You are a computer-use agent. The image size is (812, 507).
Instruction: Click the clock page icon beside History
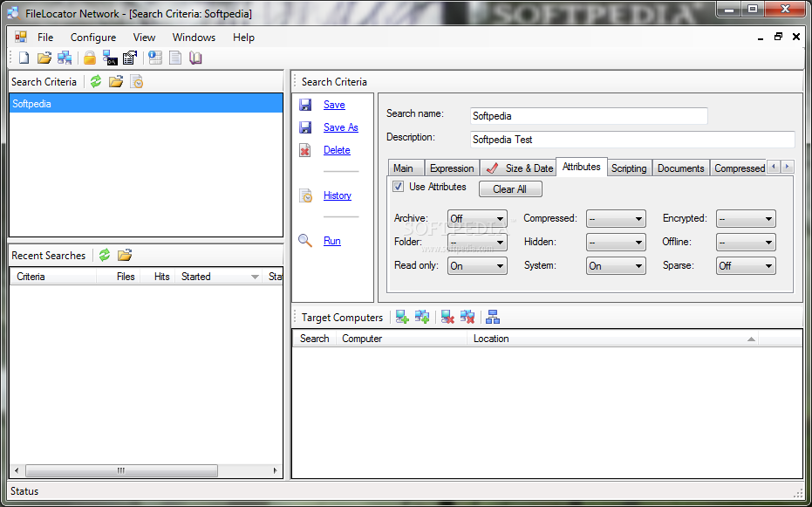point(305,195)
